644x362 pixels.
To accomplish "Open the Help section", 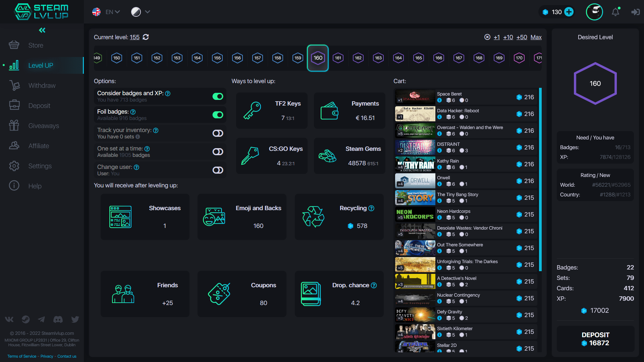I will [x=35, y=186].
